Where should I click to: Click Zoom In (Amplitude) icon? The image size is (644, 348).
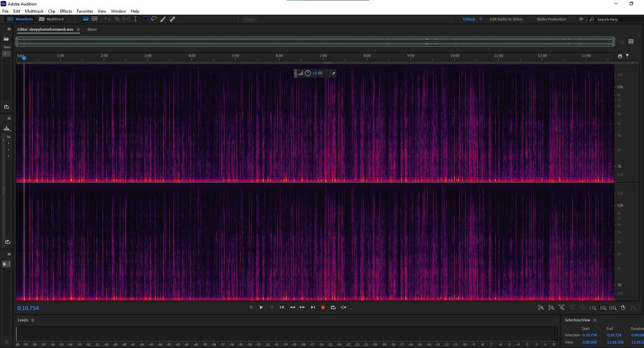(541, 308)
